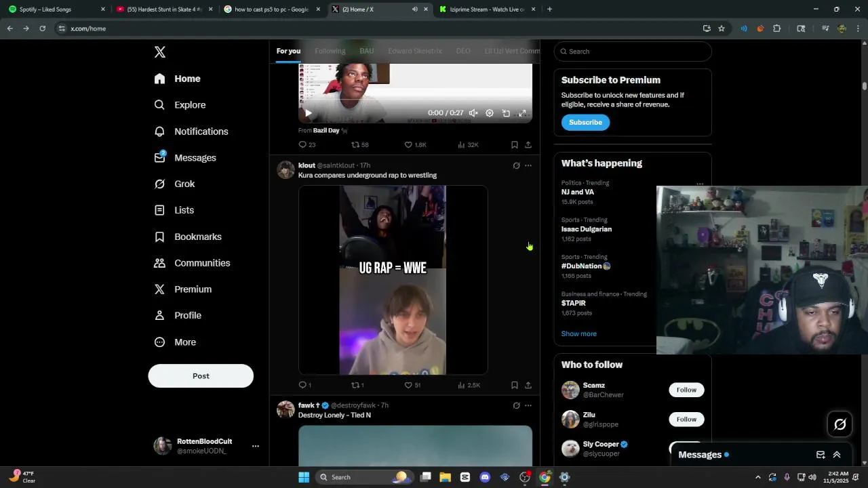This screenshot has width=868, height=488.
Task: Open the Isaac Dulgarian trend
Action: point(587,229)
